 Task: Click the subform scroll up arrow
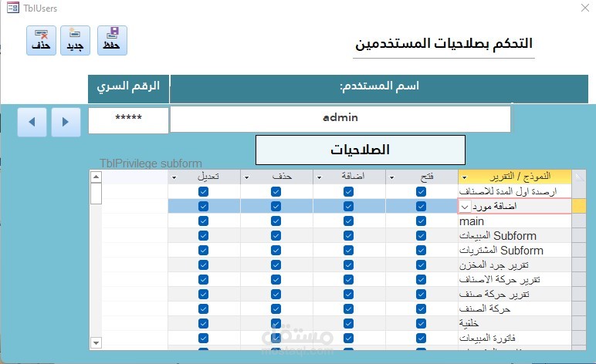coord(97,177)
